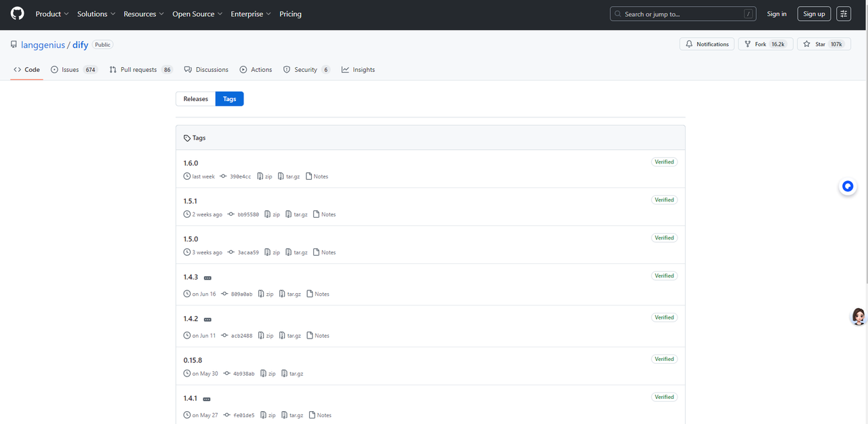This screenshot has width=868, height=424.
Task: Open the Solutions dropdown menu
Action: (96, 14)
